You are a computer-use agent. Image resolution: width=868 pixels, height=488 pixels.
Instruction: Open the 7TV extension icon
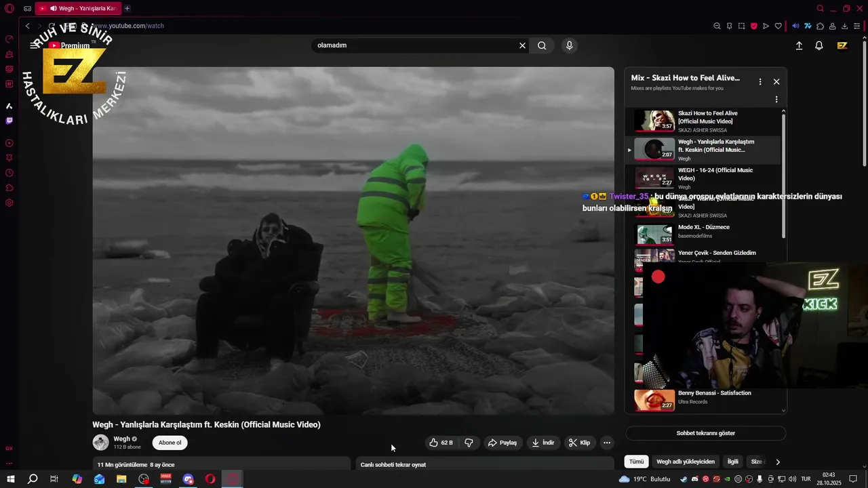[808, 26]
